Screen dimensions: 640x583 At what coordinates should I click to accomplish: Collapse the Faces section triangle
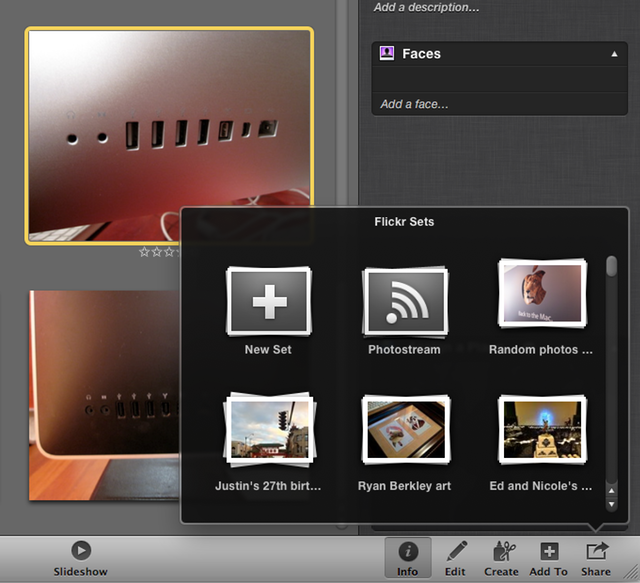tap(614, 54)
